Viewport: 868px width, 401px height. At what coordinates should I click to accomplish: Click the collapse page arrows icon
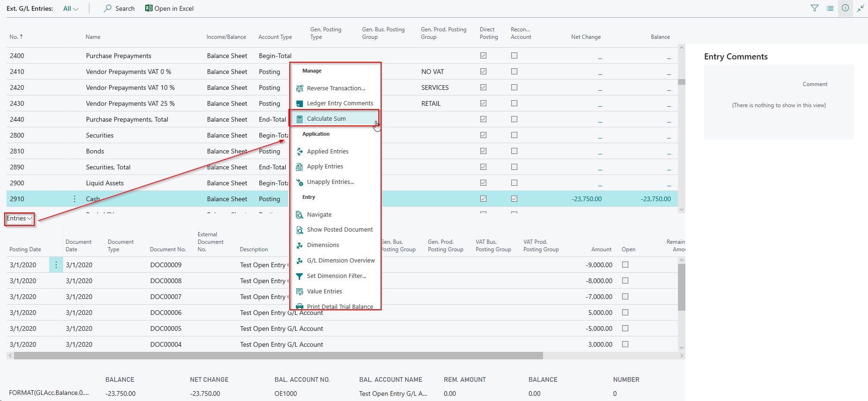pyautogui.click(x=861, y=8)
